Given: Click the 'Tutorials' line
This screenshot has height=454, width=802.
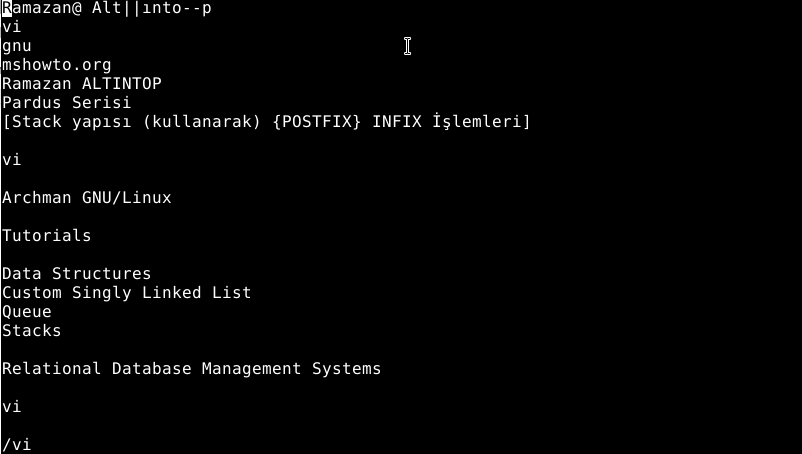Looking at the screenshot, I should point(47,236).
